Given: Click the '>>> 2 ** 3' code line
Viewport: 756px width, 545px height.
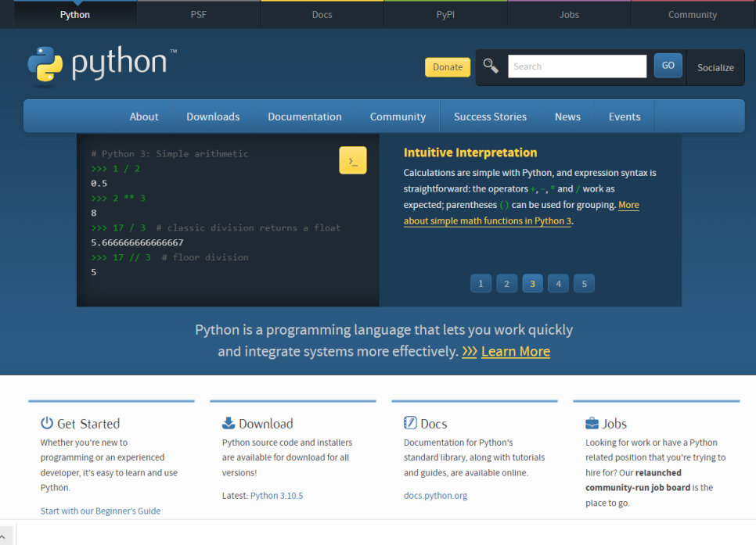Looking at the screenshot, I should tap(118, 198).
